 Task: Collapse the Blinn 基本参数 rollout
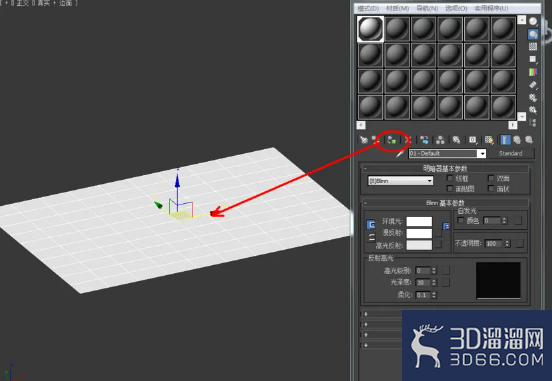[445, 203]
